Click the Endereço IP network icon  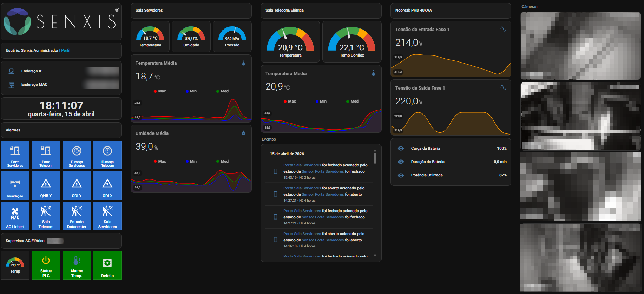(x=12, y=71)
